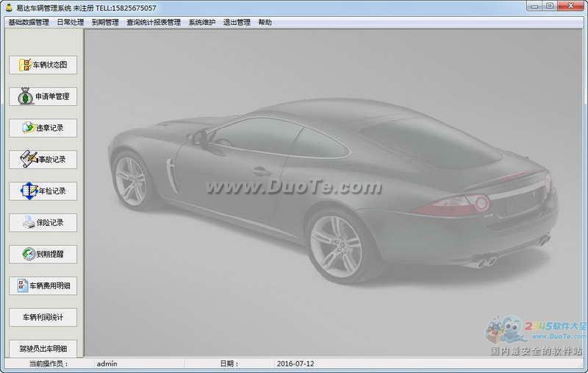The height and width of the screenshot is (373, 588).
Task: Open the 基础数据管理 menu
Action: (29, 22)
